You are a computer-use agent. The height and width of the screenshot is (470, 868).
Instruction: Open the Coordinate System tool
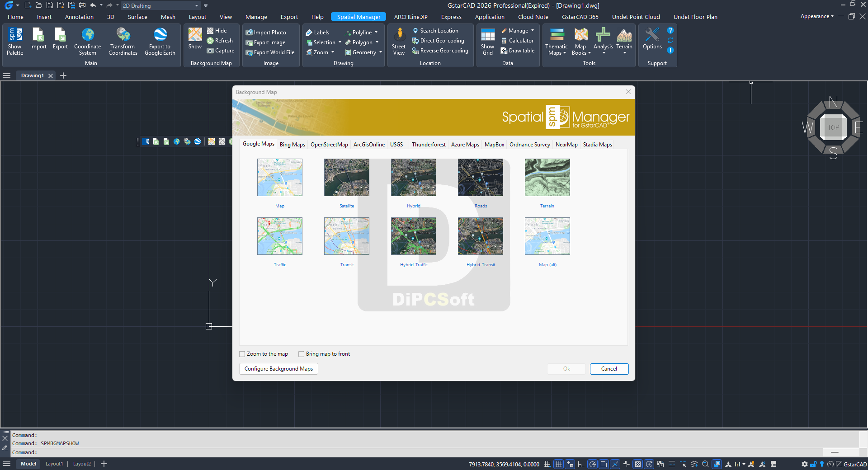tap(88, 41)
